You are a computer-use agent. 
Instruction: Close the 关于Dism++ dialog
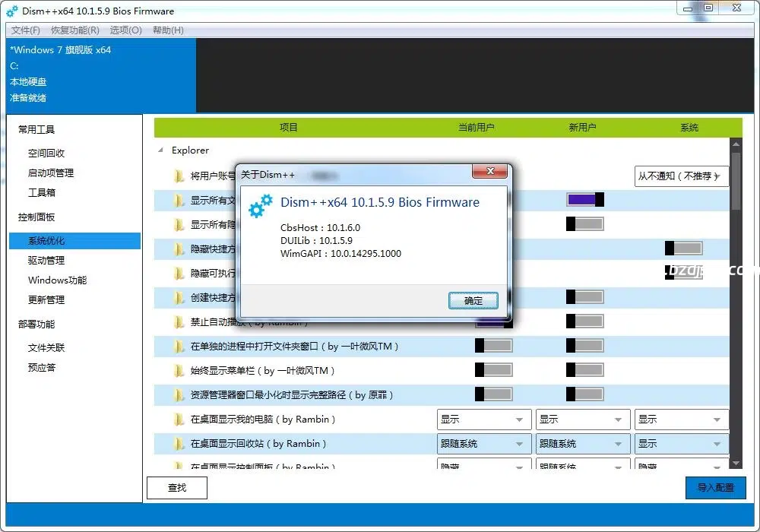489,171
